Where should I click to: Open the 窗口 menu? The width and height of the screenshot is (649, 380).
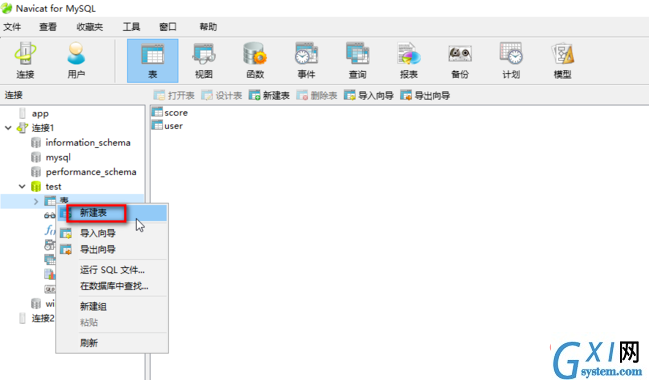pyautogui.click(x=168, y=27)
